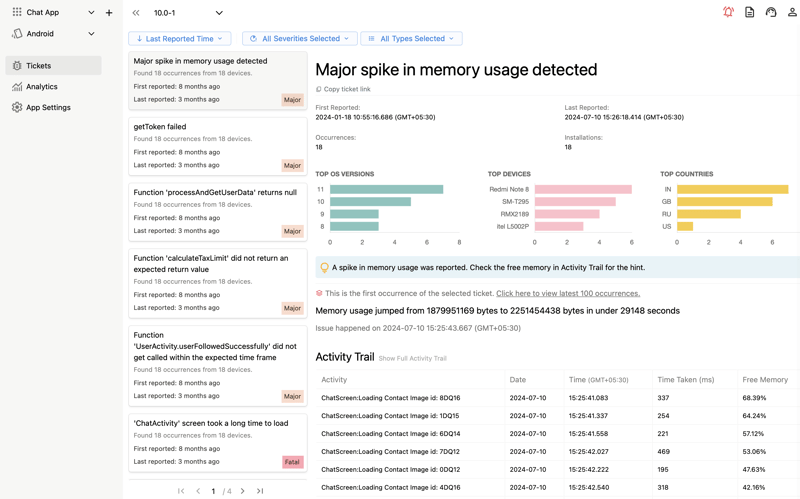Viewport: 800px width, 499px height.
Task: Change sorting via Last Reported Time
Action: tap(180, 39)
